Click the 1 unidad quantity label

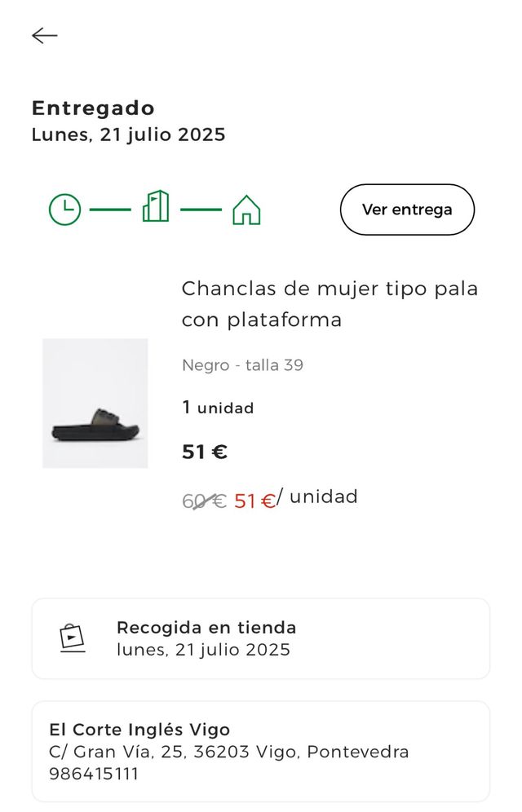[218, 408]
